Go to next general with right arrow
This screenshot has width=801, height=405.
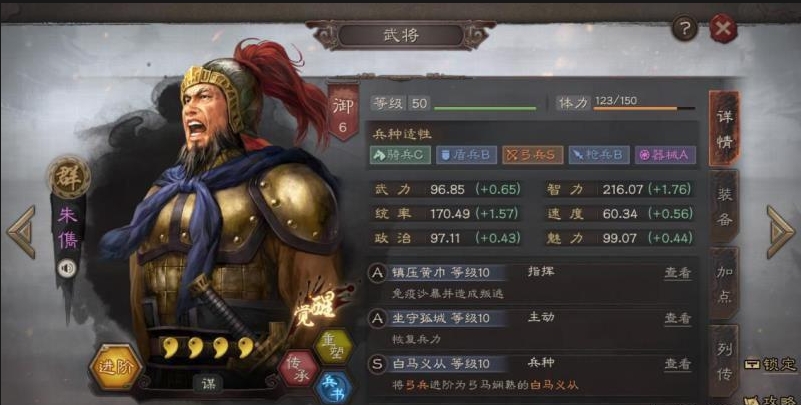click(781, 232)
